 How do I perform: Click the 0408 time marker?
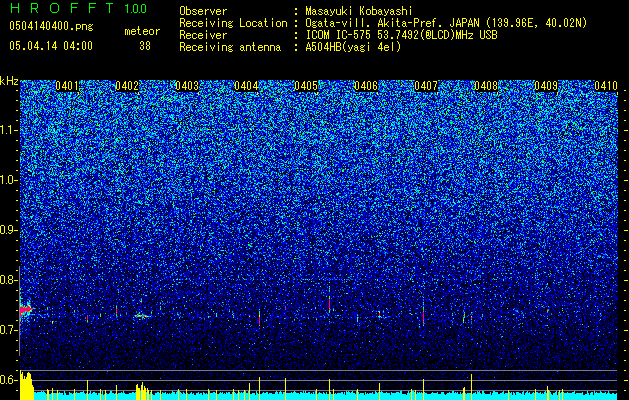(x=486, y=86)
